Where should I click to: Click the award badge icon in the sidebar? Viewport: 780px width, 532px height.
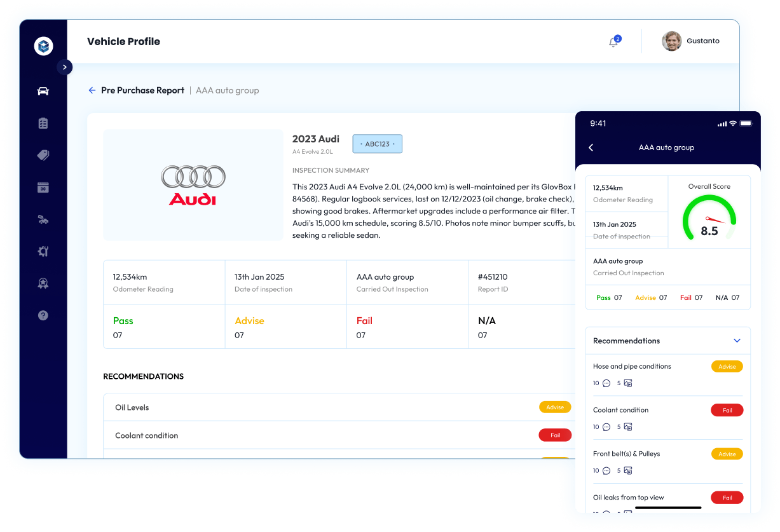(x=43, y=283)
